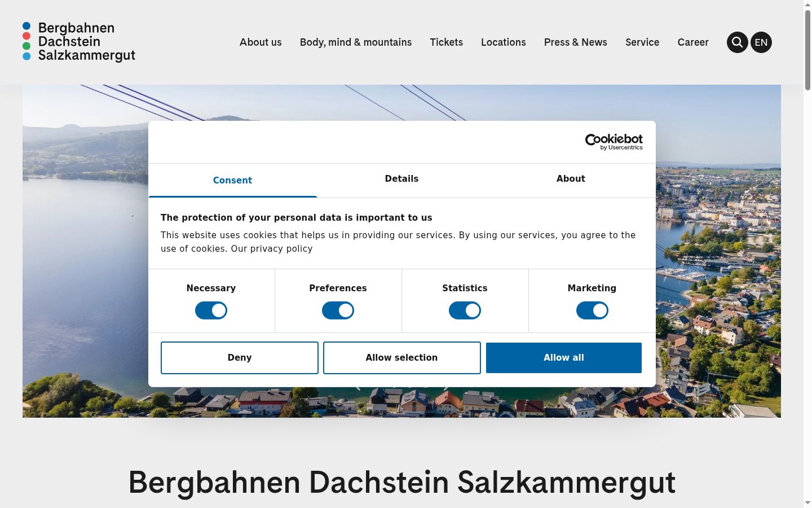
Task: Click the Bergbahnen Dachstein Salzkammergut page heading
Action: 401,483
